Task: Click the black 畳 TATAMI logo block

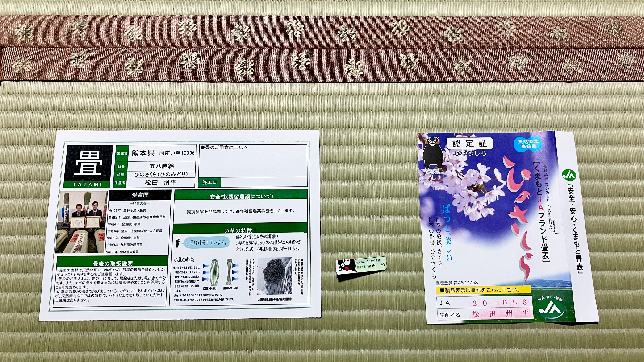Action: [88, 166]
